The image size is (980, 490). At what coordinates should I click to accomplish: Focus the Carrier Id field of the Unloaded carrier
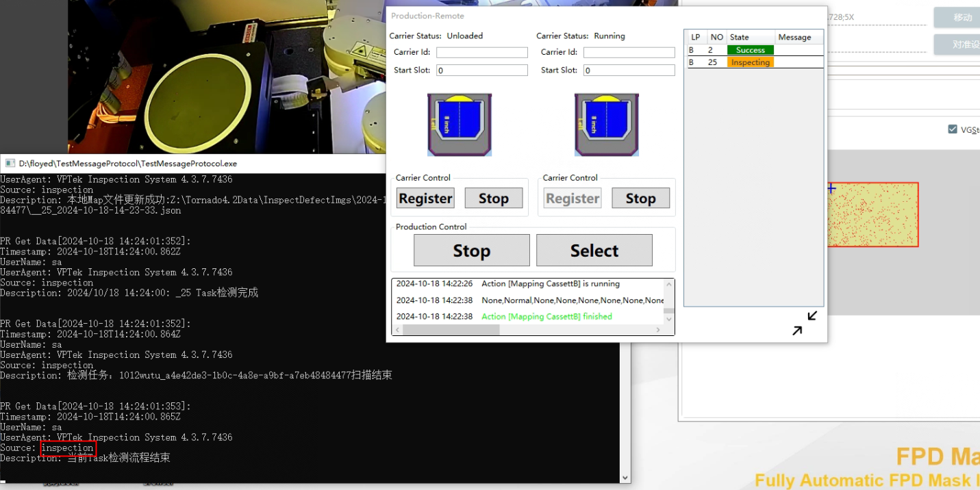pyautogui.click(x=482, y=52)
